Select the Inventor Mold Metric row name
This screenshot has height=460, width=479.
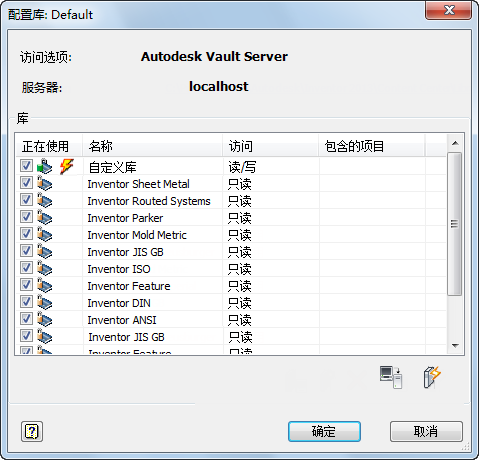[137, 235]
